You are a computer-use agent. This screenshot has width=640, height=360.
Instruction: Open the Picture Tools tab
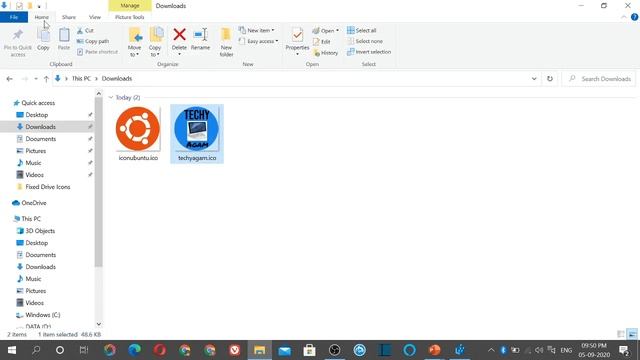coord(129,17)
